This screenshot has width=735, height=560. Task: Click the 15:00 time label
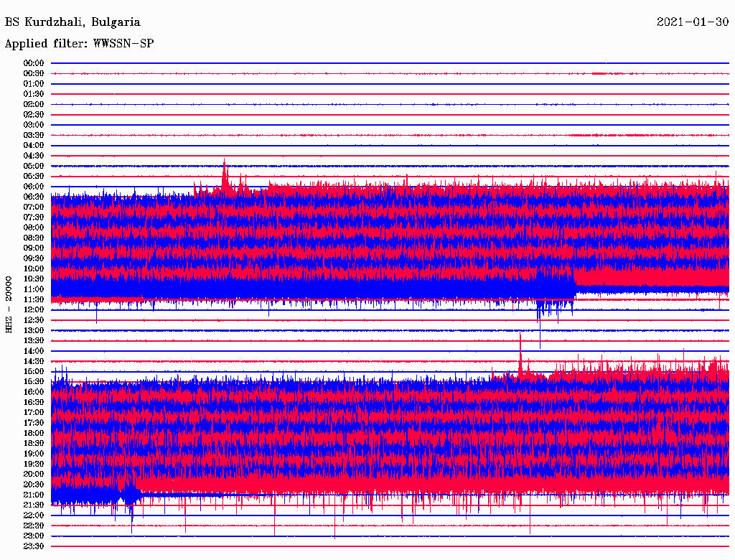click(34, 371)
